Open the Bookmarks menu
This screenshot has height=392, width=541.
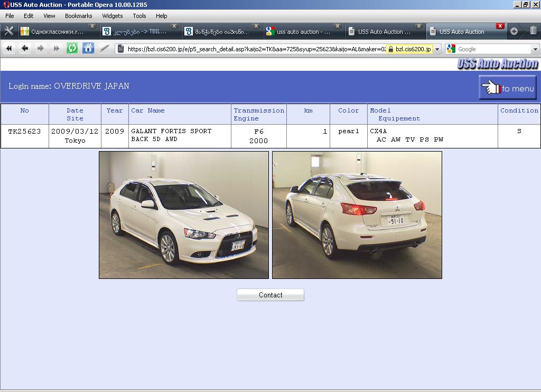point(78,16)
